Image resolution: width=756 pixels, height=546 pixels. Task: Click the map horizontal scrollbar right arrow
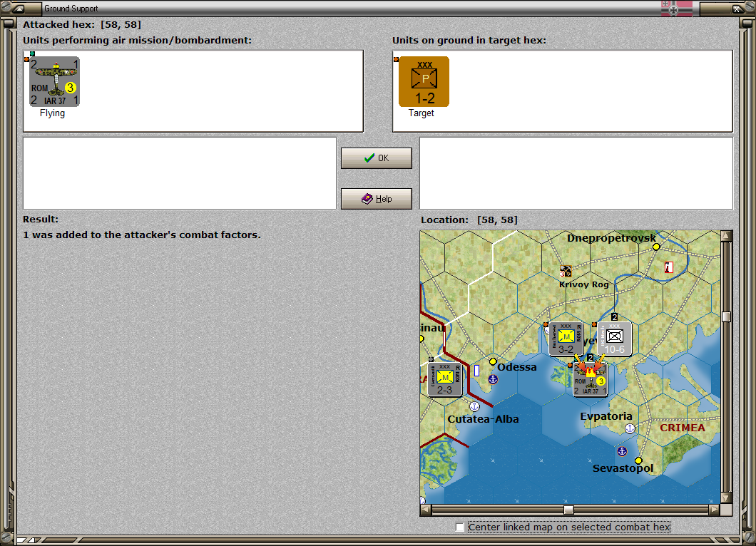tap(715, 510)
